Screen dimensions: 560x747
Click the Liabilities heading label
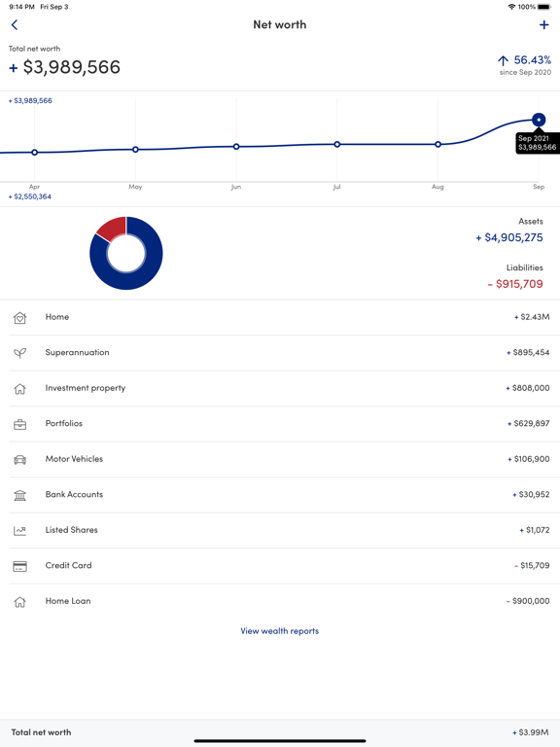524,267
